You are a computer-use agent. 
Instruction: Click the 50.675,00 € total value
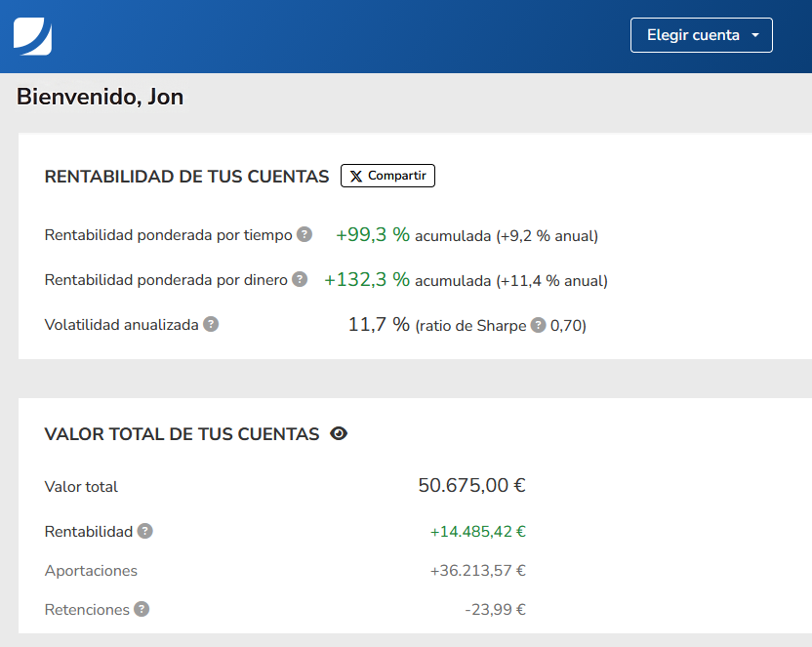tap(471, 486)
